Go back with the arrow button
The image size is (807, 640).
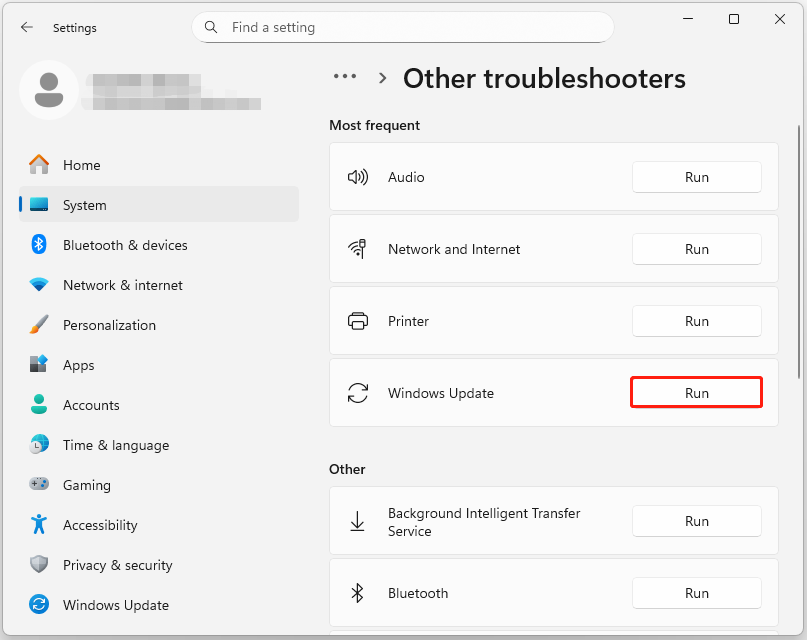pyautogui.click(x=27, y=27)
